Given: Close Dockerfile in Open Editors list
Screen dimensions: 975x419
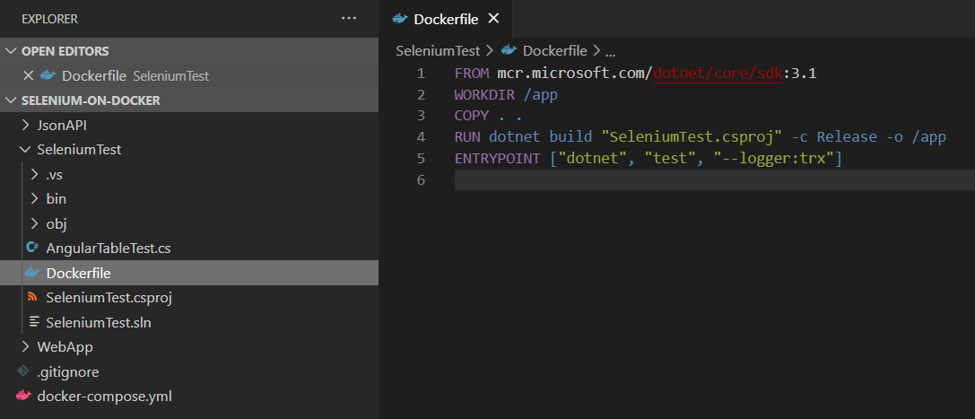Looking at the screenshot, I should [28, 76].
